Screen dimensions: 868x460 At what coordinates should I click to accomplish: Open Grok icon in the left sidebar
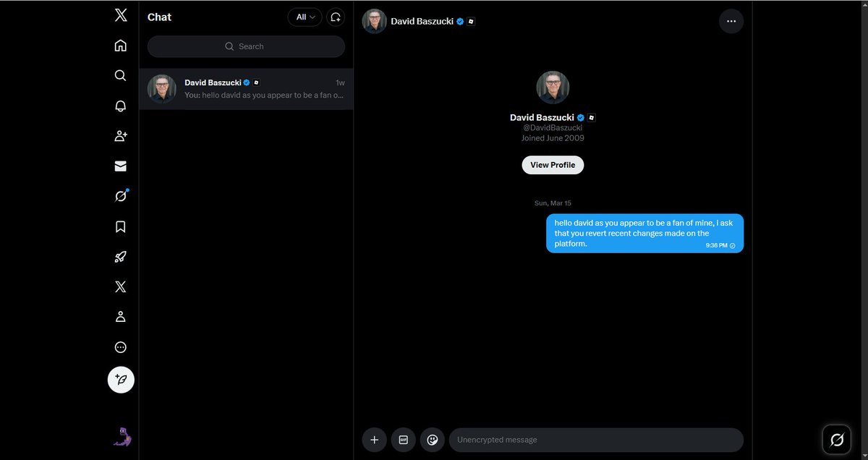[x=121, y=196]
